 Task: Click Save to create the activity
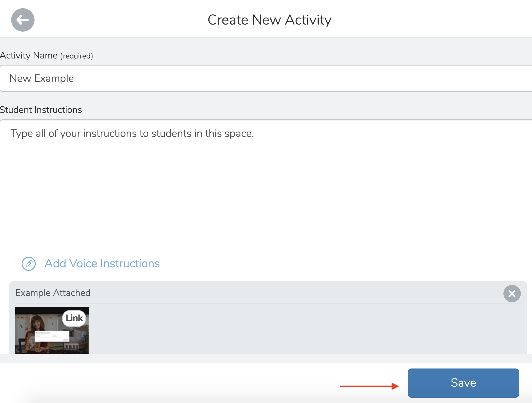coord(463,383)
